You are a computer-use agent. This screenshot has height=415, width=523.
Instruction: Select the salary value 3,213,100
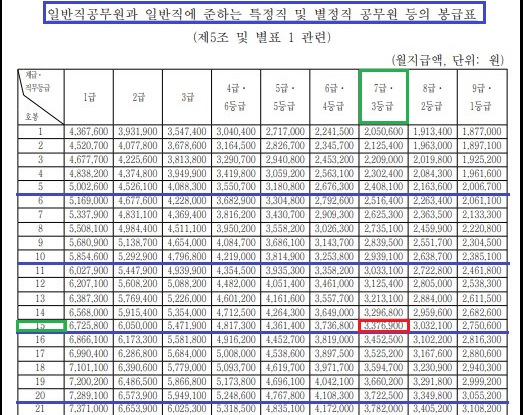point(384,299)
